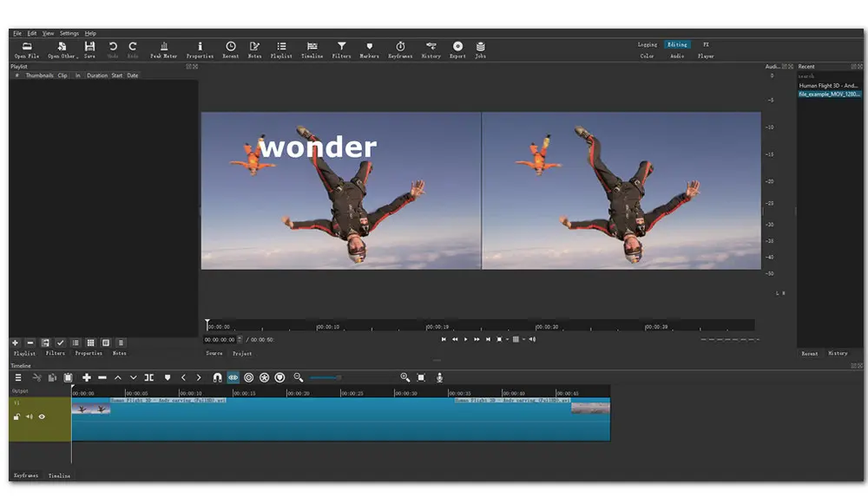Open the Notes toolbar icon

point(254,49)
